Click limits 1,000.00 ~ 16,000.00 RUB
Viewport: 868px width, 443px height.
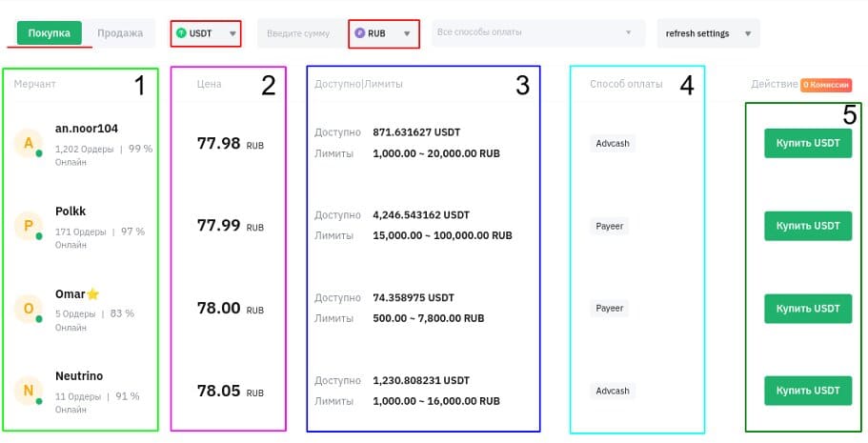pos(436,401)
